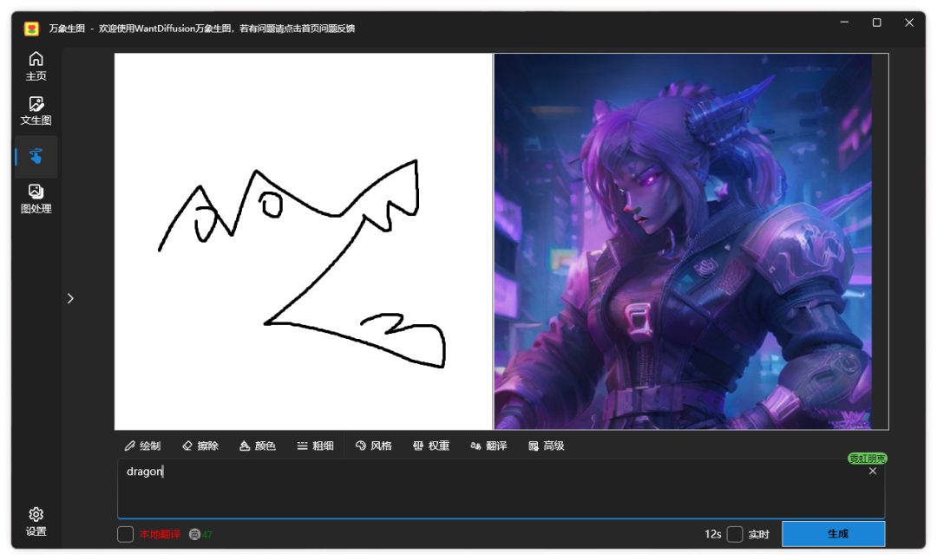The image size is (937, 560).
Task: Open the 主页 home page
Action: pyautogui.click(x=36, y=66)
